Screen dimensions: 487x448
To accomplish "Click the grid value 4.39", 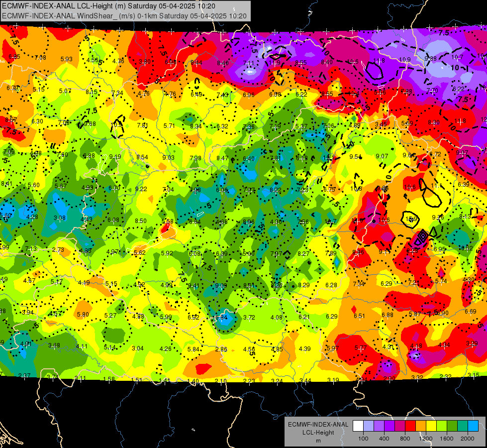I will point(304,348).
